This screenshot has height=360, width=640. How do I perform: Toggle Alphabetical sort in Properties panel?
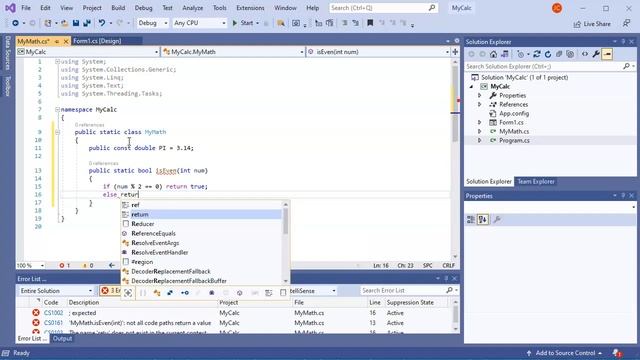tap(482, 220)
